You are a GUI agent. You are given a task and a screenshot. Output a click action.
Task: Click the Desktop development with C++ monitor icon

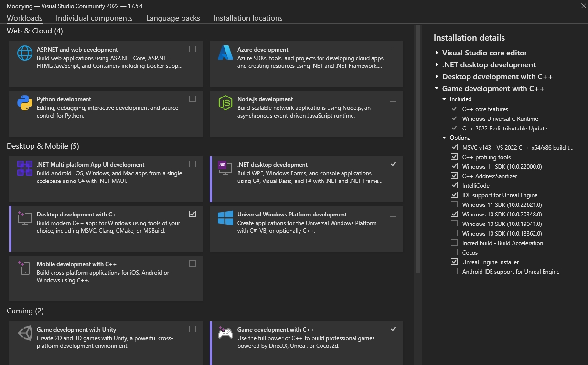click(25, 218)
